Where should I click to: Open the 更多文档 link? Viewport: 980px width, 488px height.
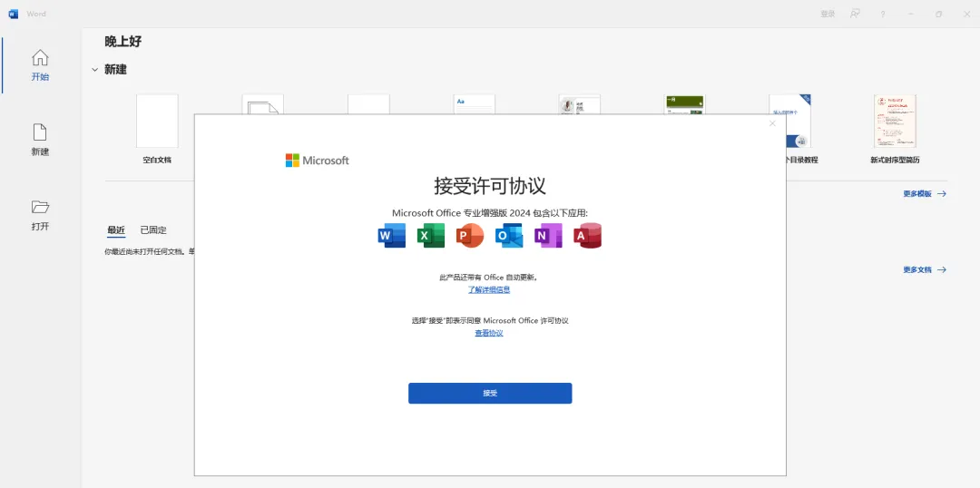[x=925, y=270]
